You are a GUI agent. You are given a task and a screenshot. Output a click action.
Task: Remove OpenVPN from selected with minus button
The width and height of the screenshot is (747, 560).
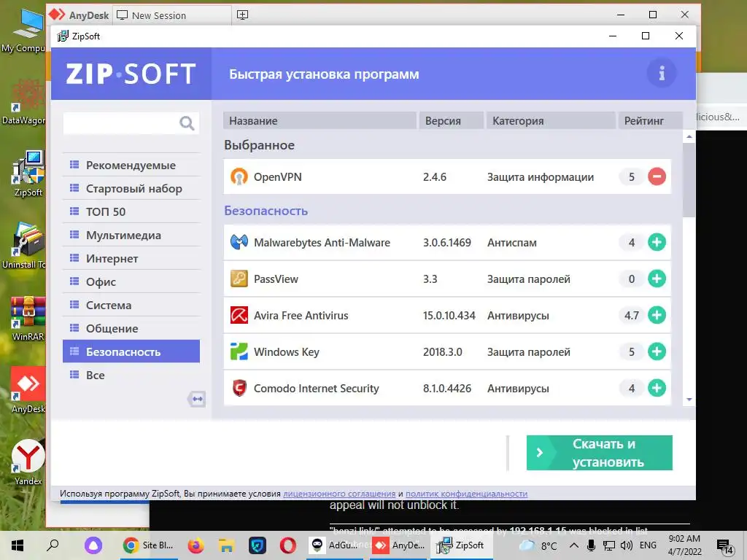click(x=657, y=176)
